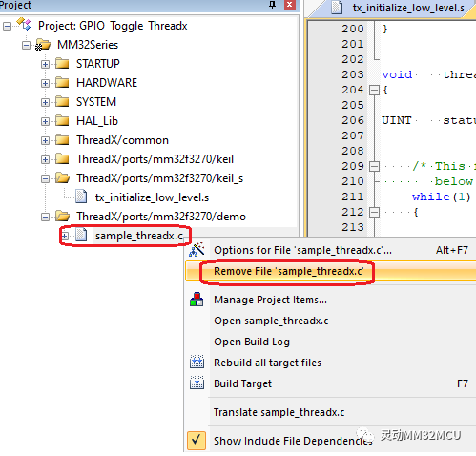
Task: Click the tx_initialize_low_level.s file icon in tree
Action: coord(81,197)
